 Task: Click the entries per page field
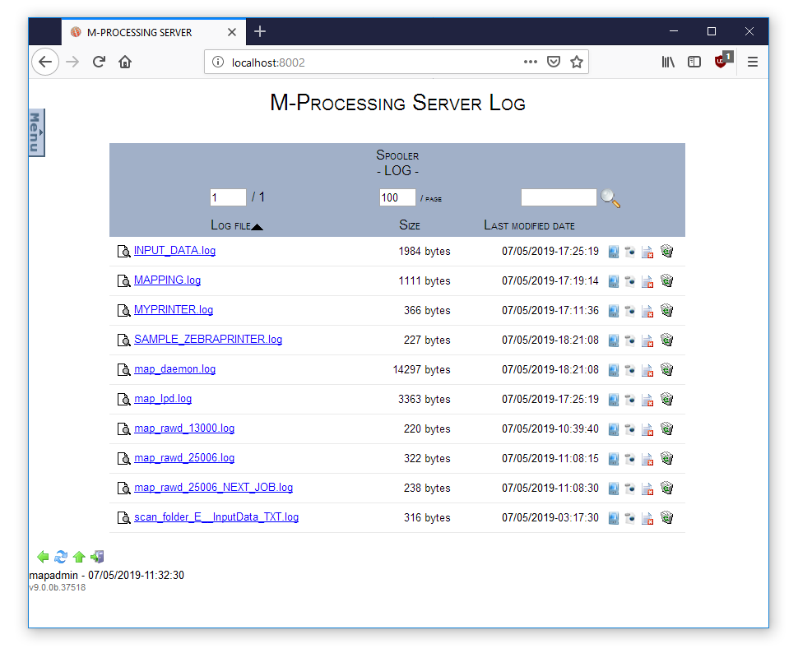coord(397,197)
